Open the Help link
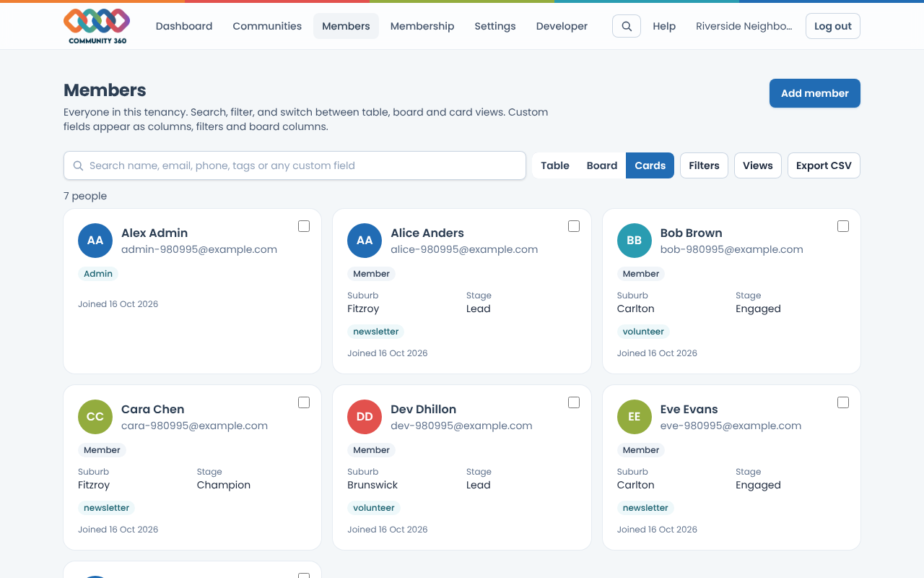The image size is (924, 578). [664, 26]
